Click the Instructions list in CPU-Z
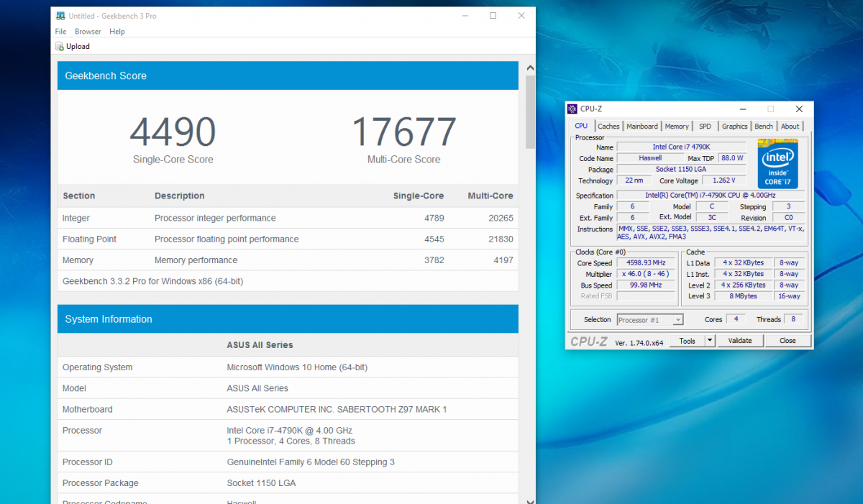This screenshot has width=863, height=504. 711,232
